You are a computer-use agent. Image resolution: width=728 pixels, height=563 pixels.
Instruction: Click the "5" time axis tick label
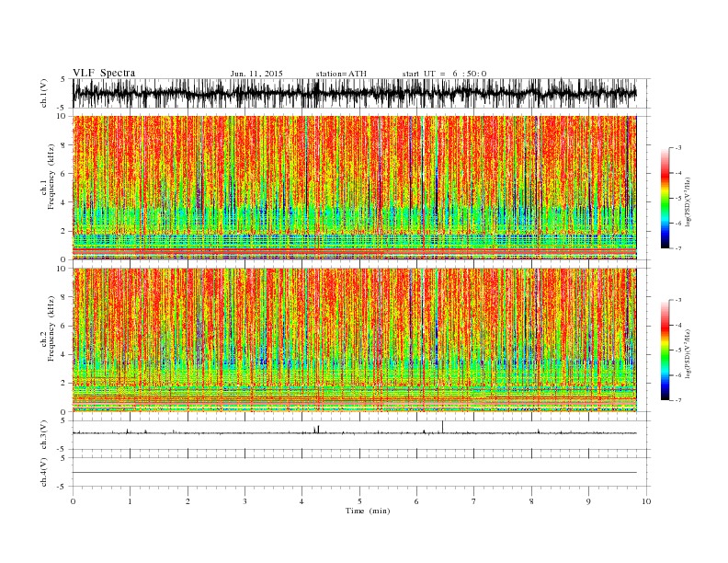click(x=359, y=501)
